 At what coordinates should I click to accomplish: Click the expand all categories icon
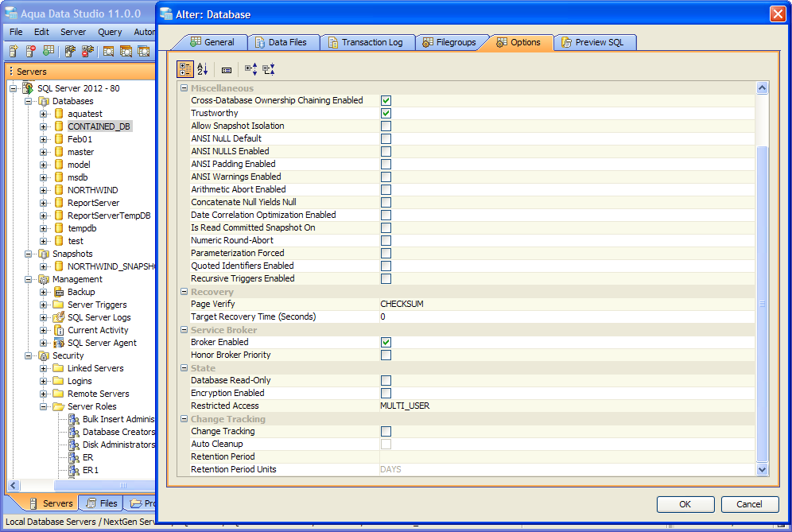(x=251, y=69)
